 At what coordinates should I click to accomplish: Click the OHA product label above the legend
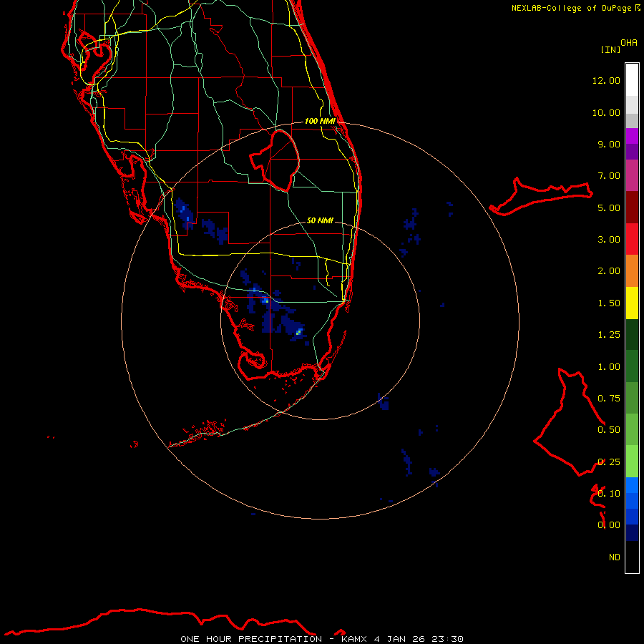629,42
